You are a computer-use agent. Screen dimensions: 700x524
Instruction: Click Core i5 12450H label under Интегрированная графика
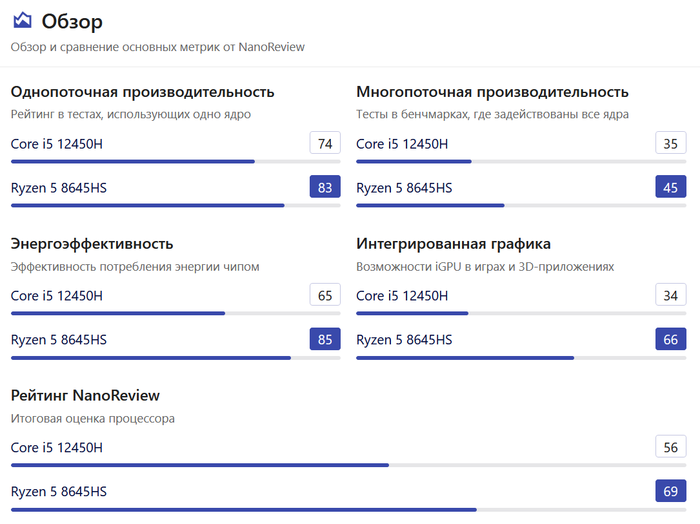point(402,296)
